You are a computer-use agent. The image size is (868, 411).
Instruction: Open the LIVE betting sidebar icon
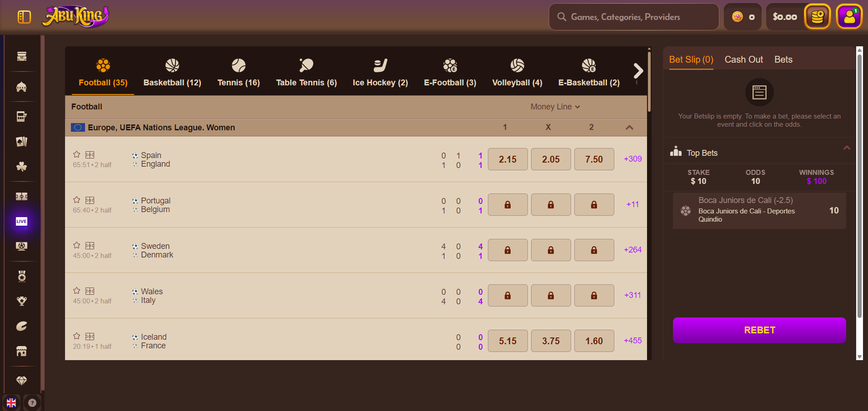[x=21, y=222]
